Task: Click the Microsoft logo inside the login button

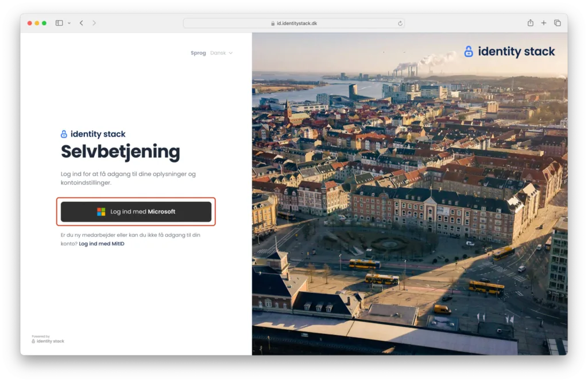Action: tap(101, 212)
